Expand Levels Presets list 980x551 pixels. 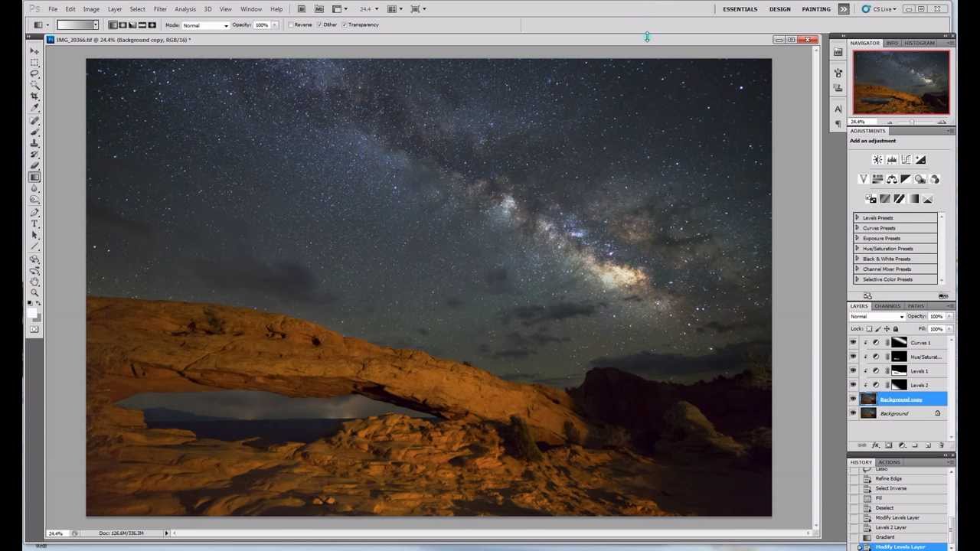point(857,218)
